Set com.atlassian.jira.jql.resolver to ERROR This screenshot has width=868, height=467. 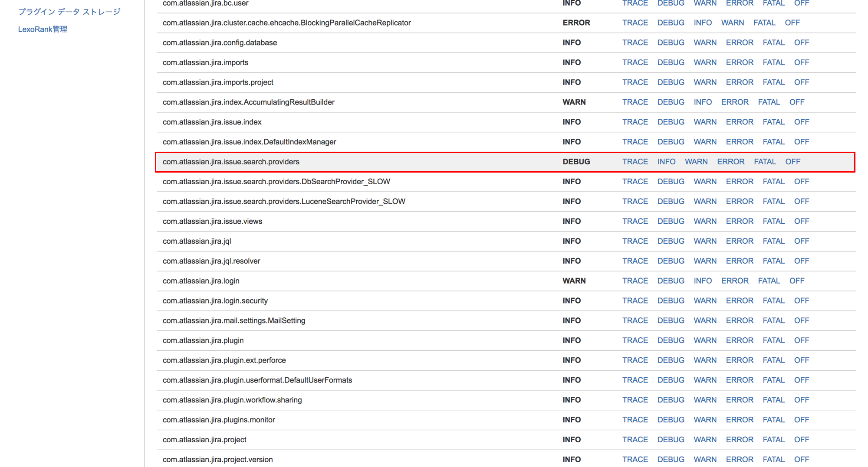[740, 261]
